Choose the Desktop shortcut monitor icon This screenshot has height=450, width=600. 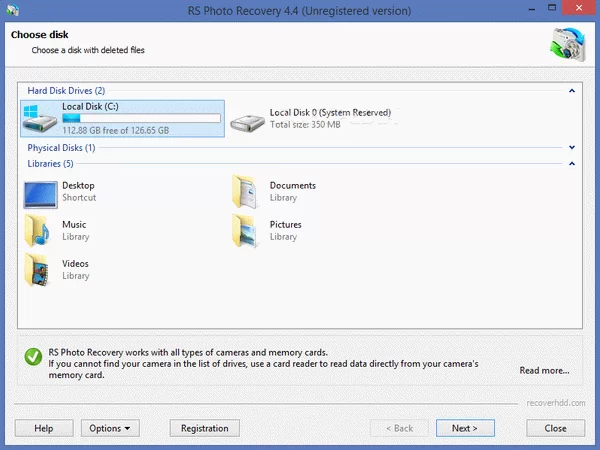pyautogui.click(x=41, y=195)
